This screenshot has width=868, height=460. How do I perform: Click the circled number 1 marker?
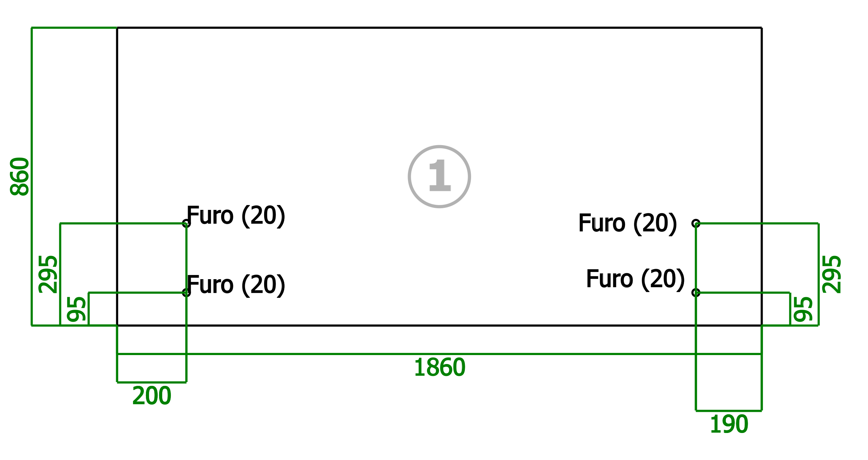click(x=439, y=177)
